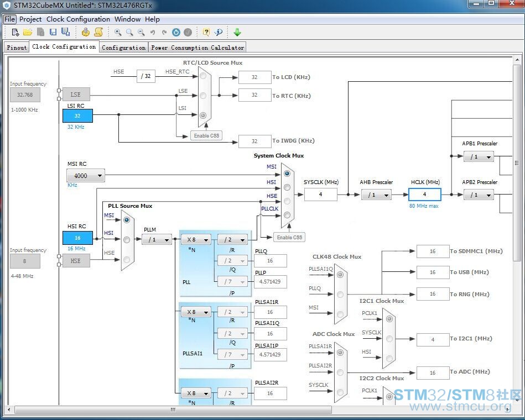The image size is (525, 420).
Task: Click the Open Project folder icon
Action: click(x=28, y=32)
